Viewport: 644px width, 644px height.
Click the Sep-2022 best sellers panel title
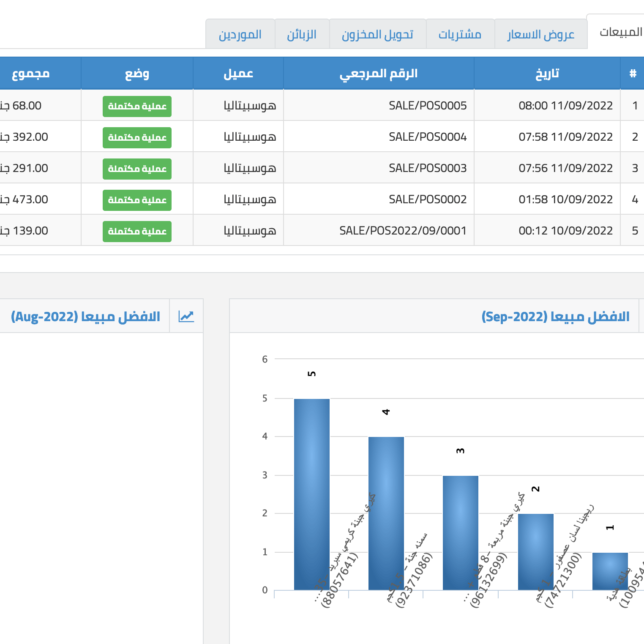point(555,317)
